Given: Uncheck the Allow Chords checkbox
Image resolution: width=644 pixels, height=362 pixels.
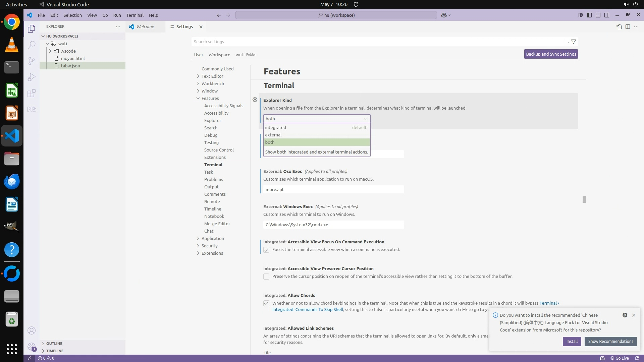Looking at the screenshot, I should pos(266,303).
